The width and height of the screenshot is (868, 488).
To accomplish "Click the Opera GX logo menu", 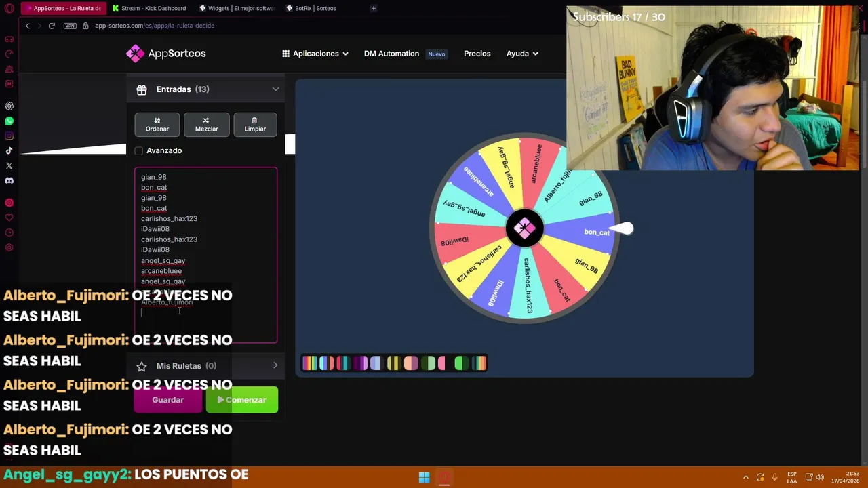I will tap(9, 8).
